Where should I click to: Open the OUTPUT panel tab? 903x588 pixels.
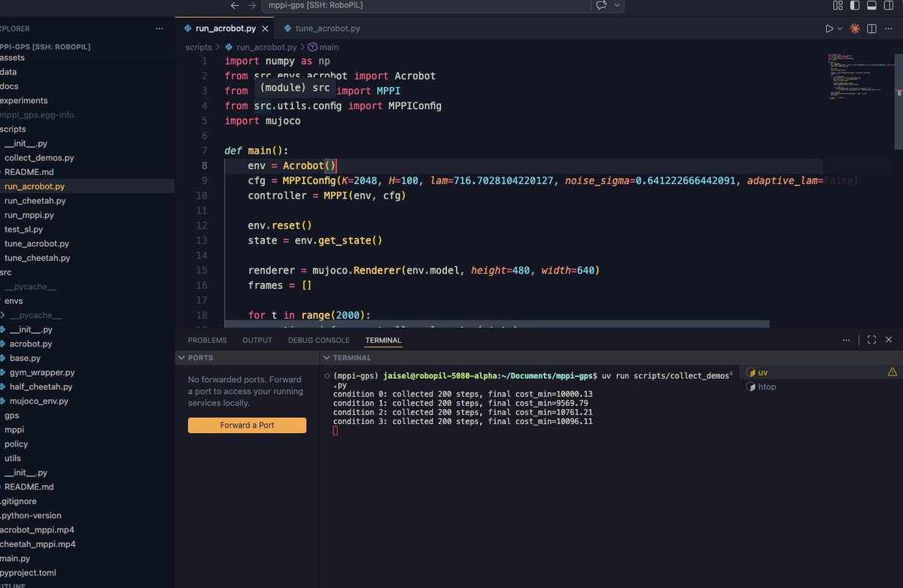257,340
